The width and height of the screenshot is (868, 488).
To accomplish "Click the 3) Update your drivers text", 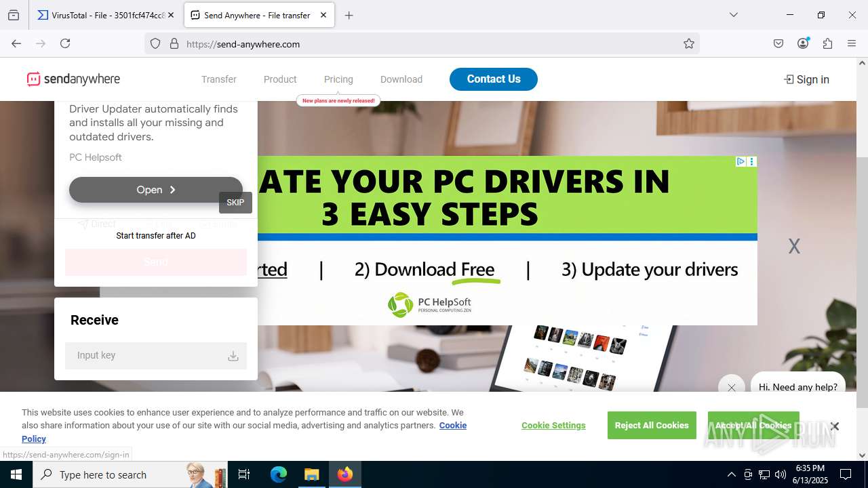I will tap(650, 269).
